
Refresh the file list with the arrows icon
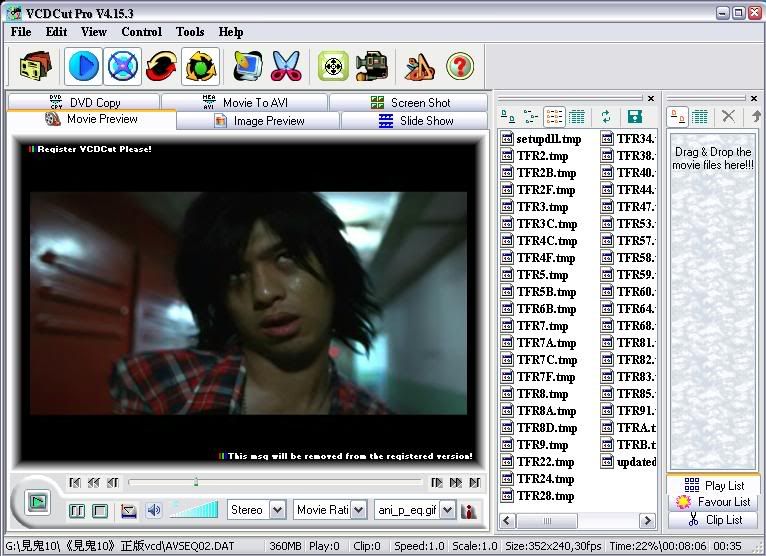[x=606, y=116]
